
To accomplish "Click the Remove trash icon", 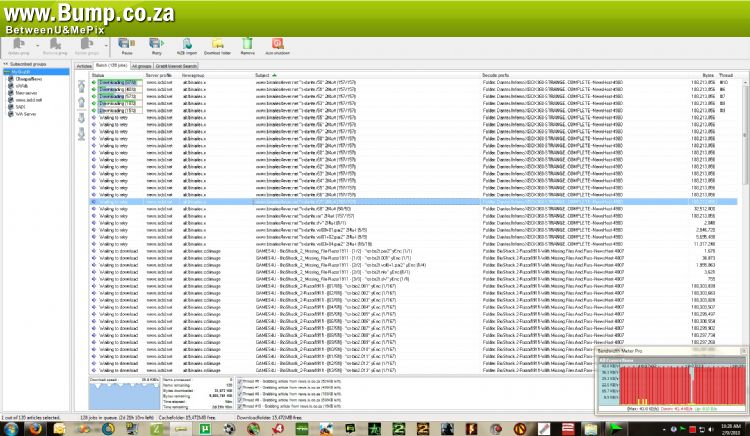I will point(248,45).
